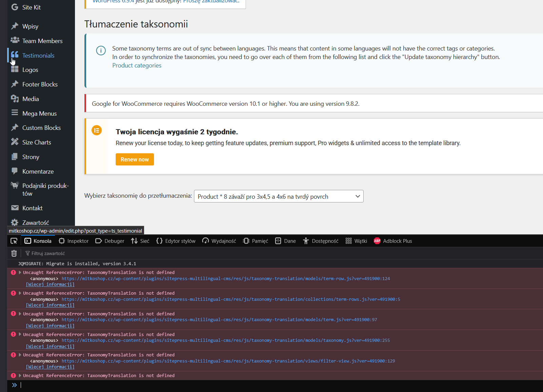The height and width of the screenshot is (392, 543).
Task: Click the Wpisy pin icon
Action: click(15, 26)
